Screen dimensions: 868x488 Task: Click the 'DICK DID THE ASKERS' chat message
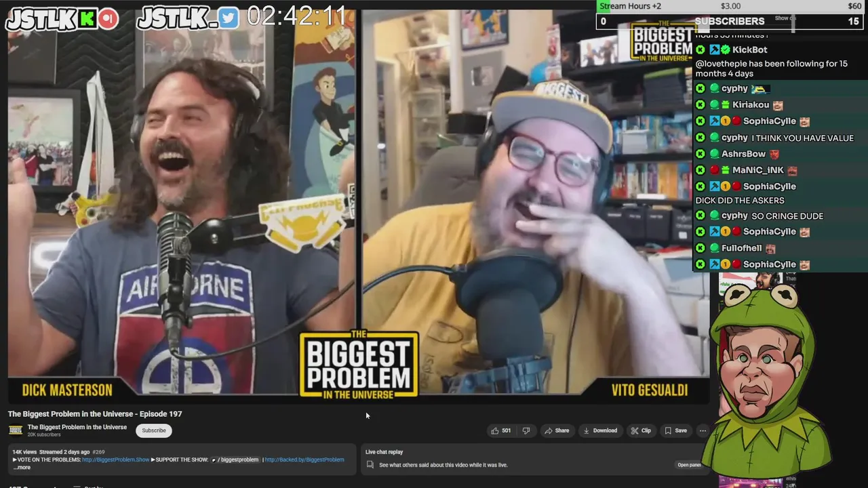(x=740, y=201)
